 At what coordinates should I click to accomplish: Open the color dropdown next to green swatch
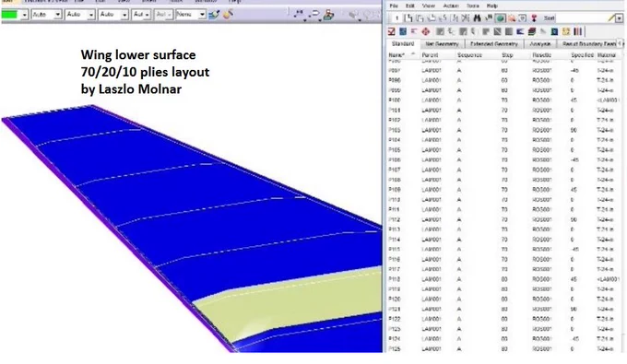[x=24, y=15]
